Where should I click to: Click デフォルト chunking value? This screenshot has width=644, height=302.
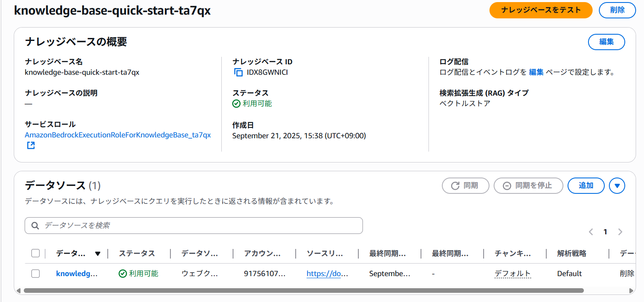pyautogui.click(x=512, y=274)
